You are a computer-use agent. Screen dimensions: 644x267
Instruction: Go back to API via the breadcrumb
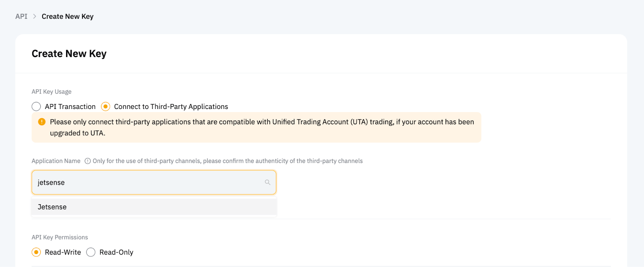[x=21, y=16]
